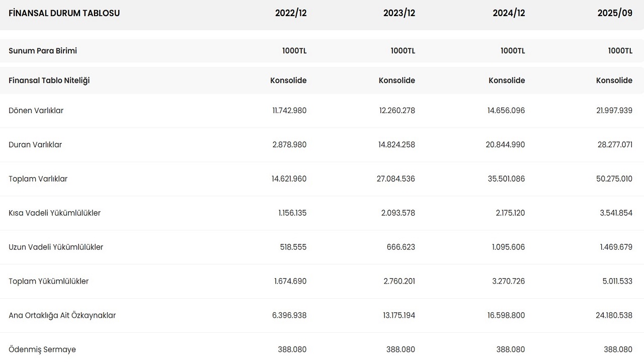Select Toplam Yükümlülükler value 2.760.201
The image size is (644, 362).
(x=399, y=282)
